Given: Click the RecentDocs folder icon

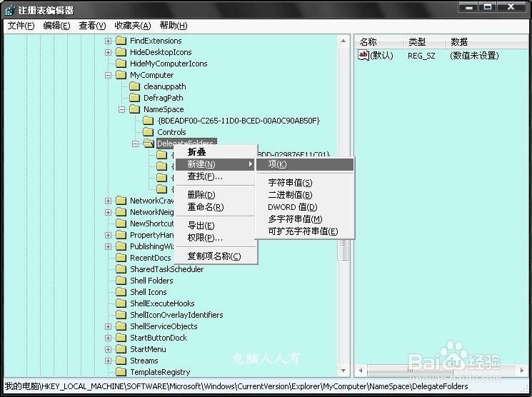Looking at the screenshot, I should coord(121,258).
